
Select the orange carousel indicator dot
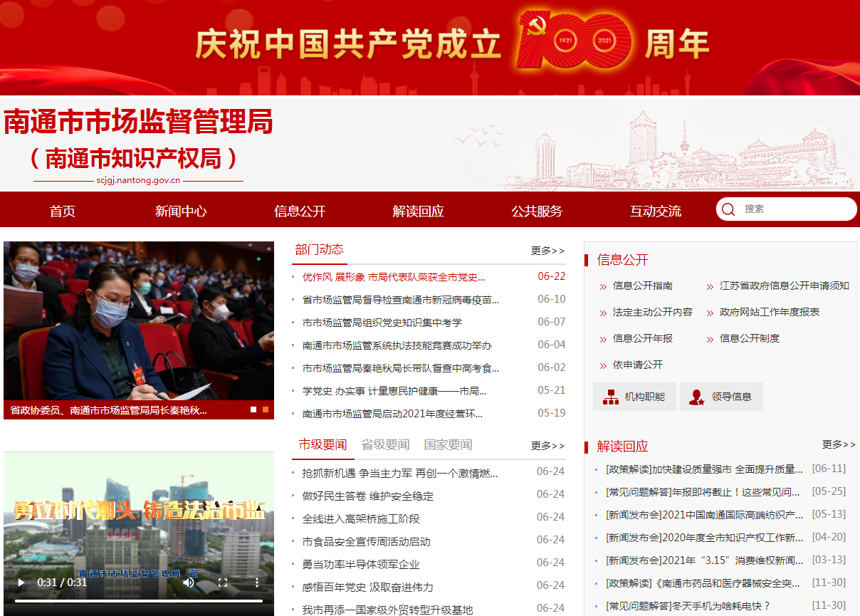pyautogui.click(x=266, y=409)
